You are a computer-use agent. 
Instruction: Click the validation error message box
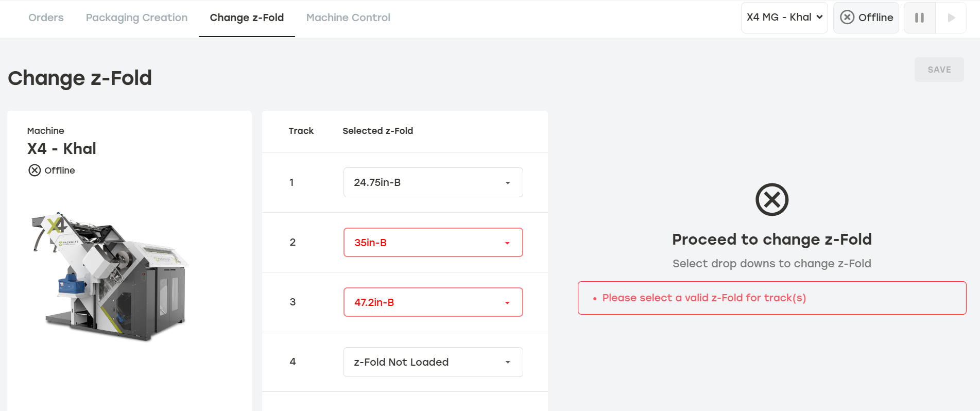pos(772,298)
